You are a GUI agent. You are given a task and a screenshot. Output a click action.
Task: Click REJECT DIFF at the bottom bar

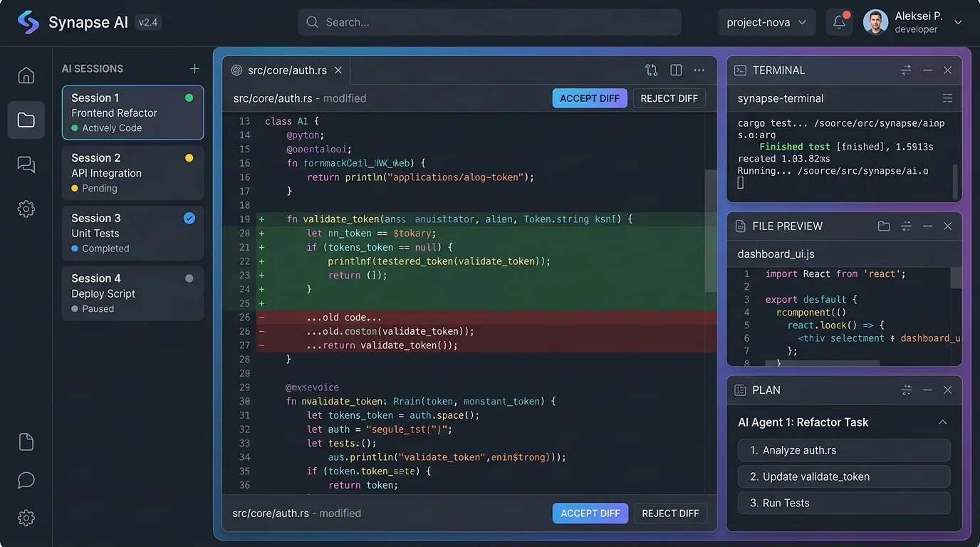(x=669, y=513)
